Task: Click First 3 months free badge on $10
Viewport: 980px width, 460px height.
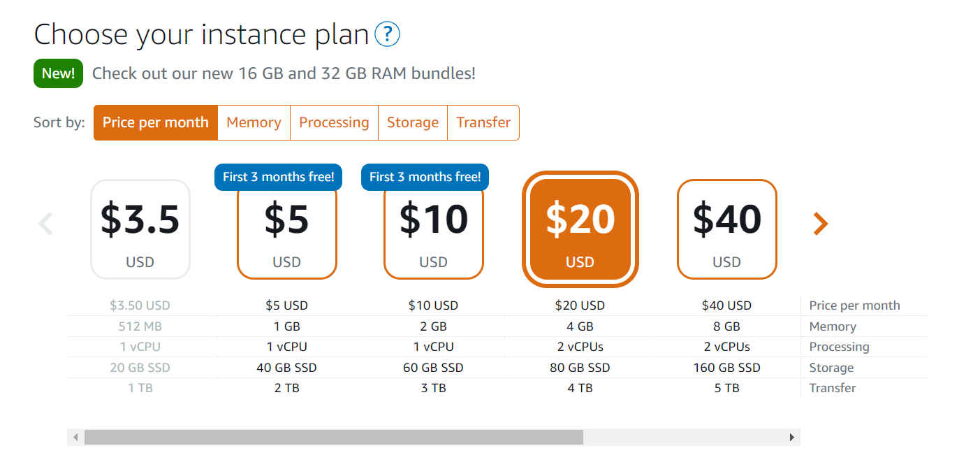Action: click(x=425, y=177)
